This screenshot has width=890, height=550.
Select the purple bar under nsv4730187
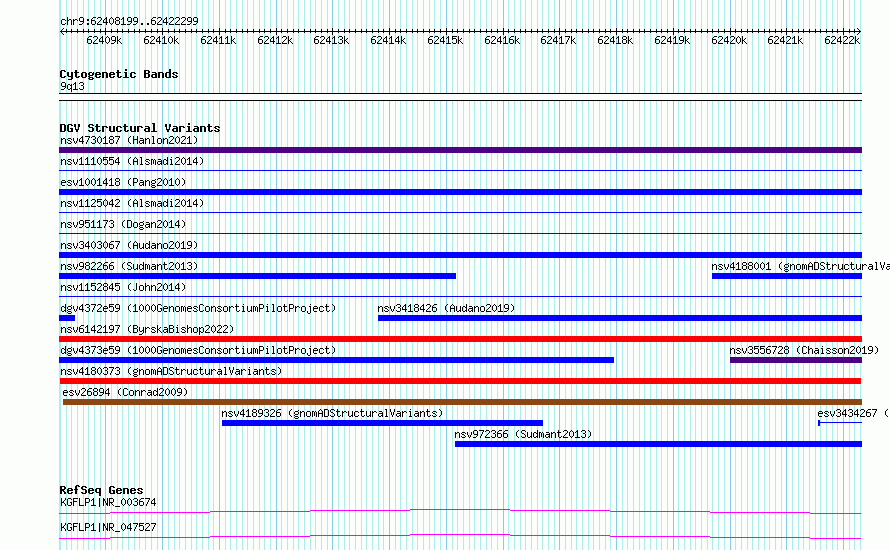tap(460, 150)
